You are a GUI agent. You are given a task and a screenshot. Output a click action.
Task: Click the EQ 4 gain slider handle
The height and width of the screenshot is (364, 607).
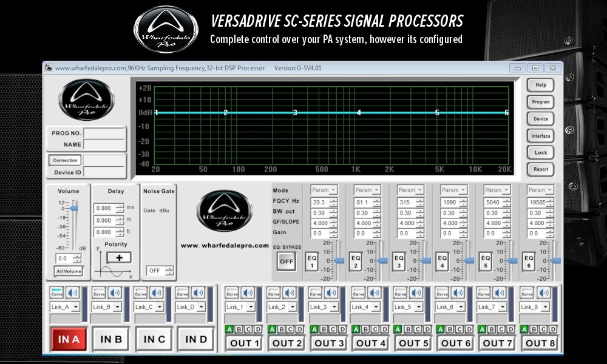pos(469,261)
